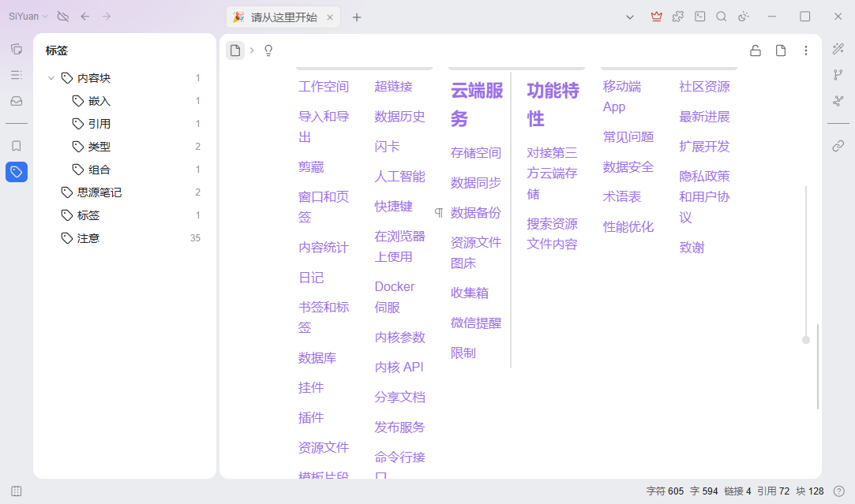
Task: Open the 搜索资源文件内容 link
Action: coord(552,233)
